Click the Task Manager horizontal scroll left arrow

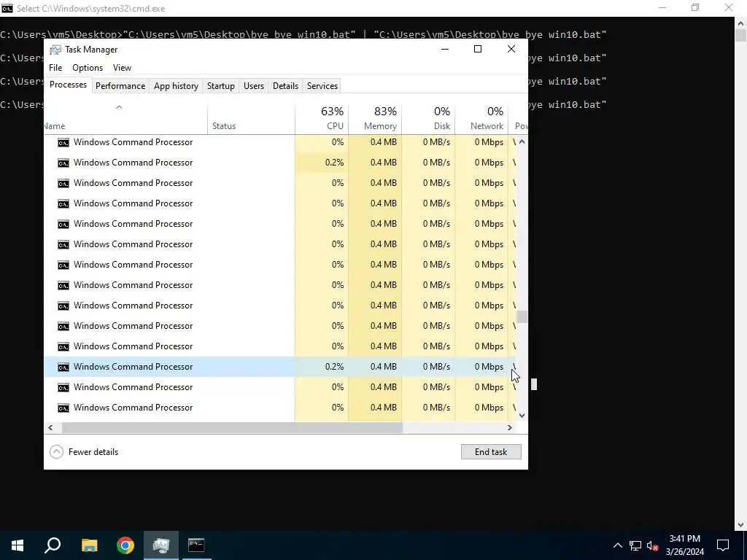[50, 427]
